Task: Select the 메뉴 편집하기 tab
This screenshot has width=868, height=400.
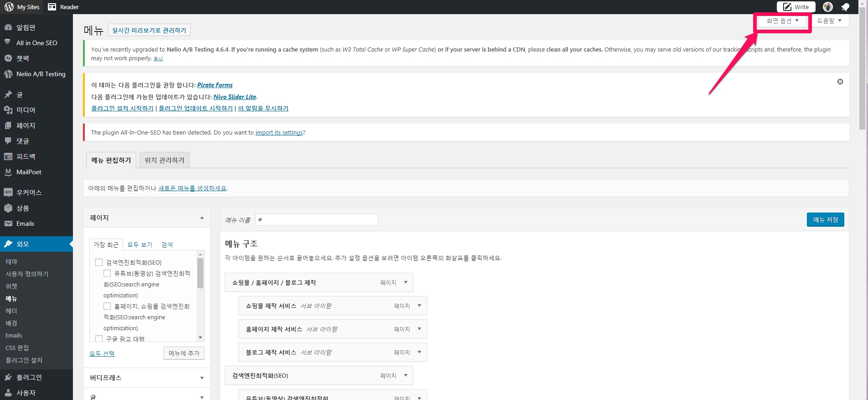Action: click(111, 160)
